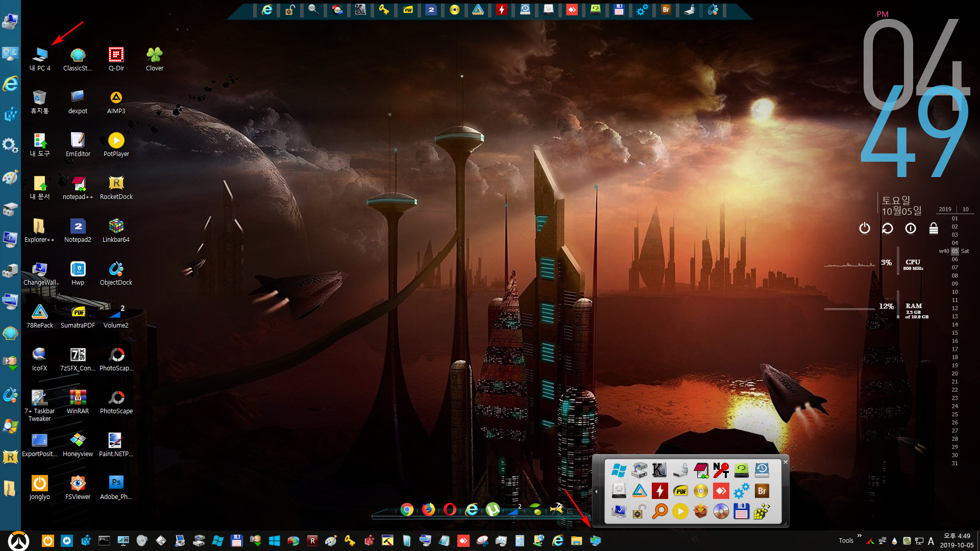Viewport: 980px width, 551px height.
Task: Click the orange magnifier icon in popup panel
Action: click(x=659, y=511)
